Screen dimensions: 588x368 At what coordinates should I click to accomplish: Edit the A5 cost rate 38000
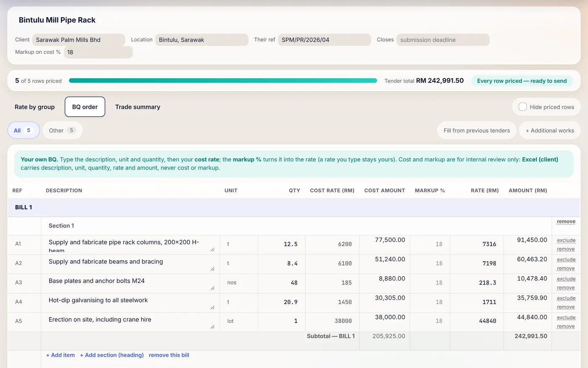point(332,321)
